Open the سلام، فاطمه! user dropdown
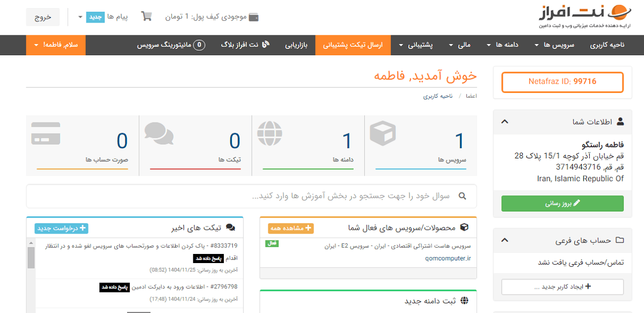 [x=56, y=45]
